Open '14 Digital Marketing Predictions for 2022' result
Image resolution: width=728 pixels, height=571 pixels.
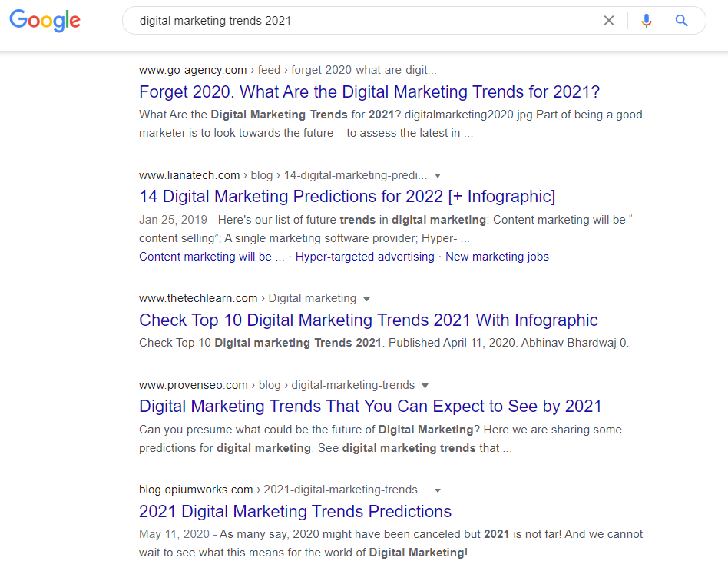tap(347, 197)
